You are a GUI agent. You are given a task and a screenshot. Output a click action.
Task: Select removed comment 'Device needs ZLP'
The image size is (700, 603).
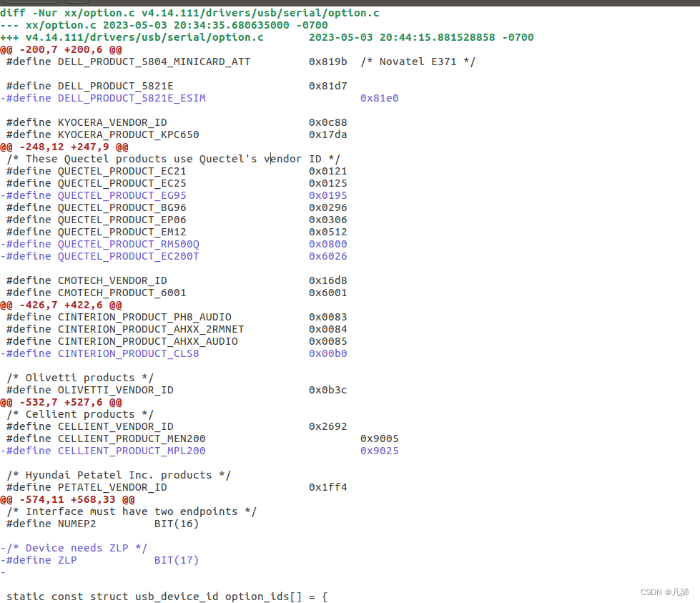click(74, 548)
